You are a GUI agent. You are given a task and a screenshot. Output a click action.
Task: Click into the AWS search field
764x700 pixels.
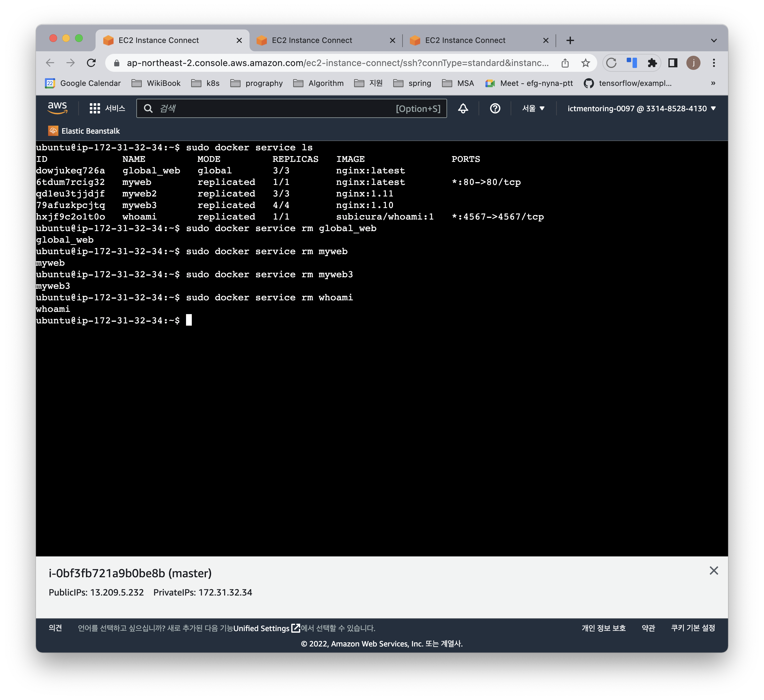[277, 108]
